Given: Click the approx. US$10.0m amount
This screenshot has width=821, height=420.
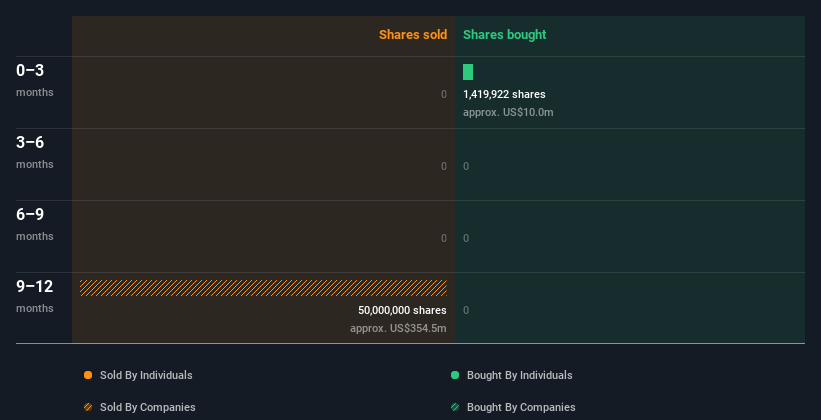Looking at the screenshot, I should (x=508, y=113).
